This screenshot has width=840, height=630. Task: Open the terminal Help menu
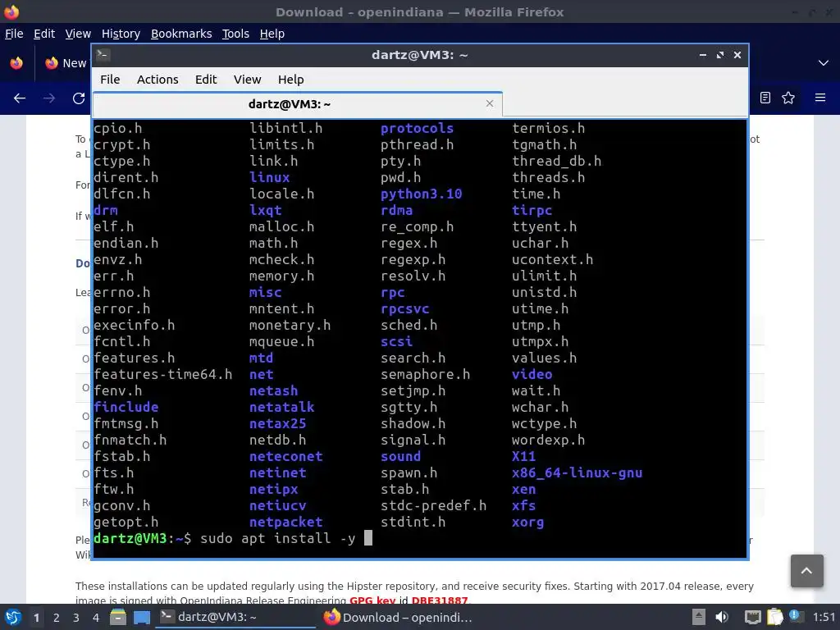[291, 80]
